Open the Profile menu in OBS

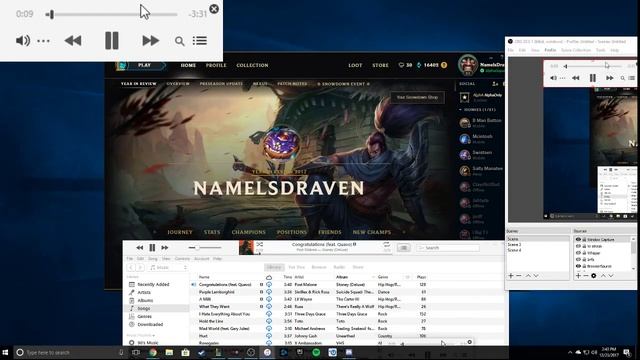[550, 50]
